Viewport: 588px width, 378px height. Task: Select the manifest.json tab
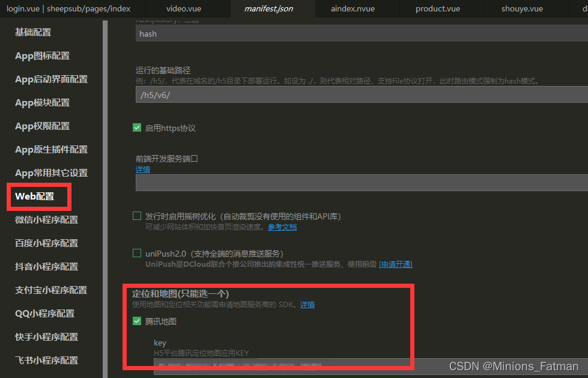click(268, 8)
